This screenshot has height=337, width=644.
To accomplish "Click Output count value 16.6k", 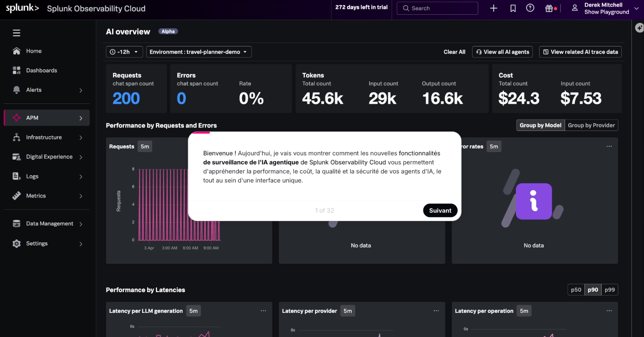I will [442, 98].
